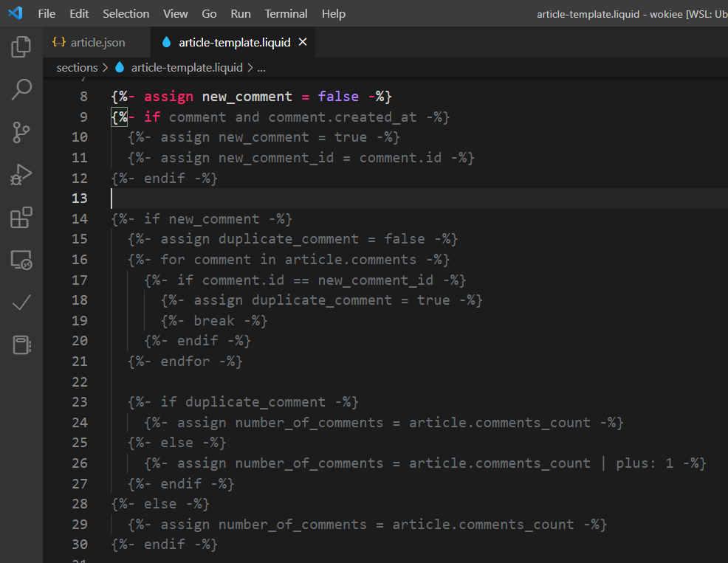The width and height of the screenshot is (728, 563).
Task: Click 'plus: 1' on line 26
Action: [x=645, y=463]
